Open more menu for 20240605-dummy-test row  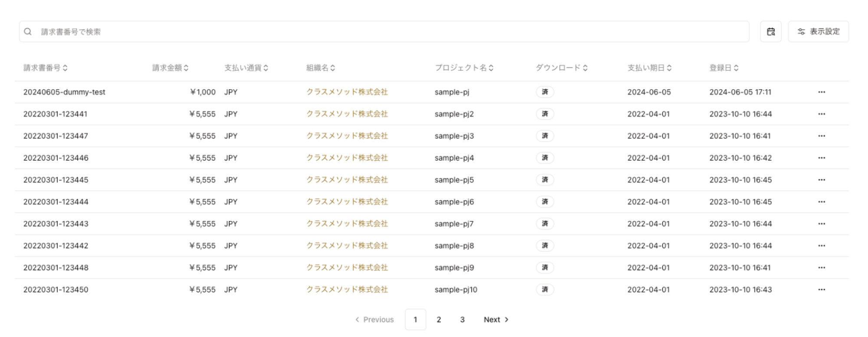[822, 92]
